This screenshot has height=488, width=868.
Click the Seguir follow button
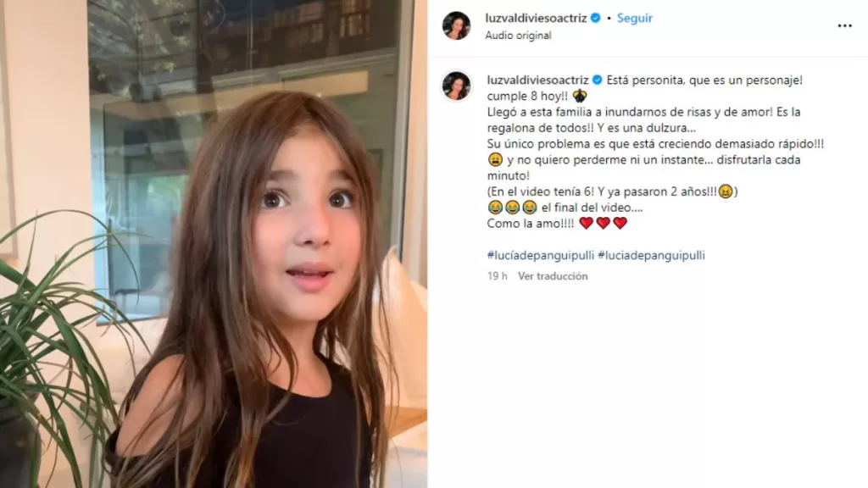coord(634,18)
